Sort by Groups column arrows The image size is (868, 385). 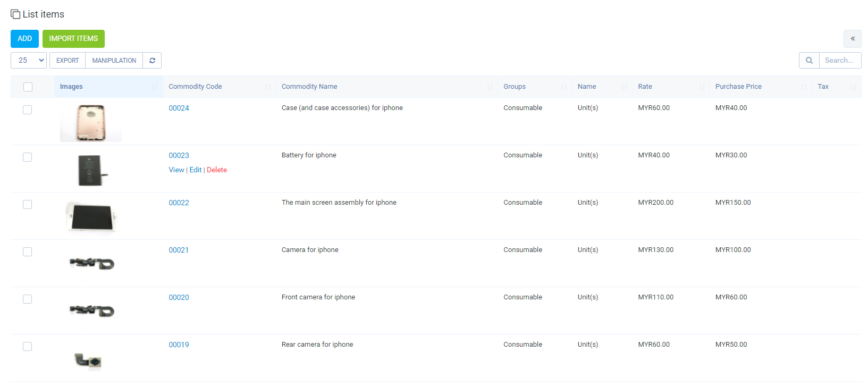564,87
